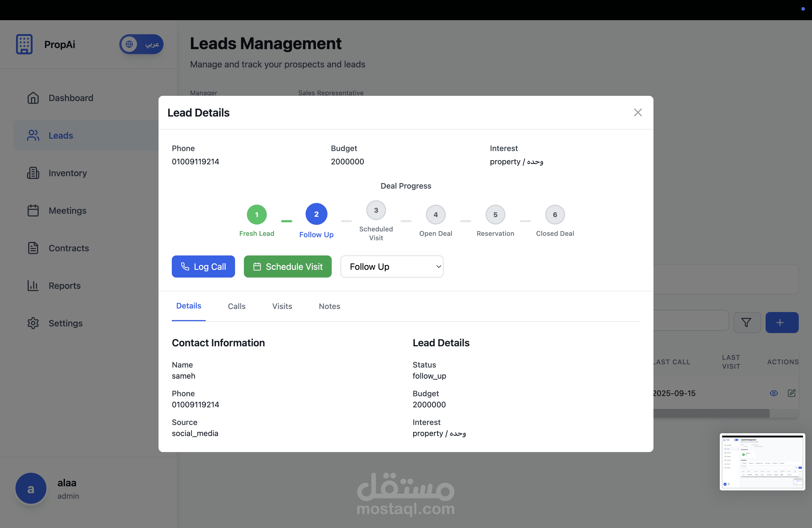
Task: Click the edit pencil icon in actions
Action: (792, 393)
